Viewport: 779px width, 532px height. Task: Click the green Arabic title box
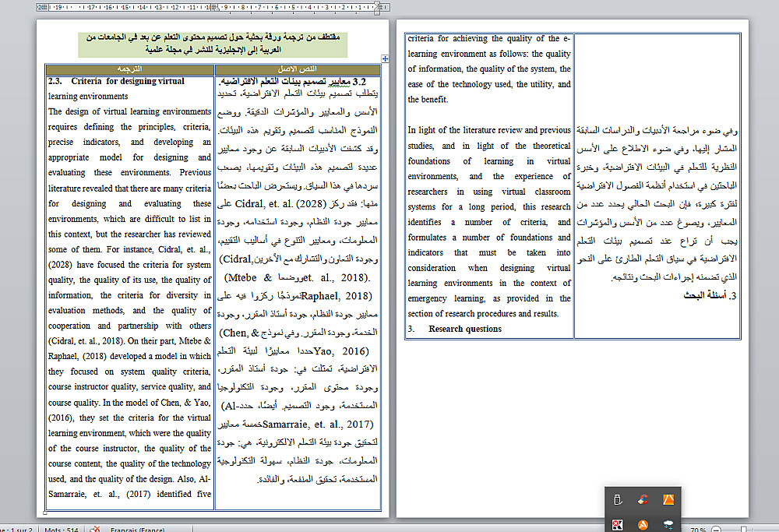click(213, 44)
